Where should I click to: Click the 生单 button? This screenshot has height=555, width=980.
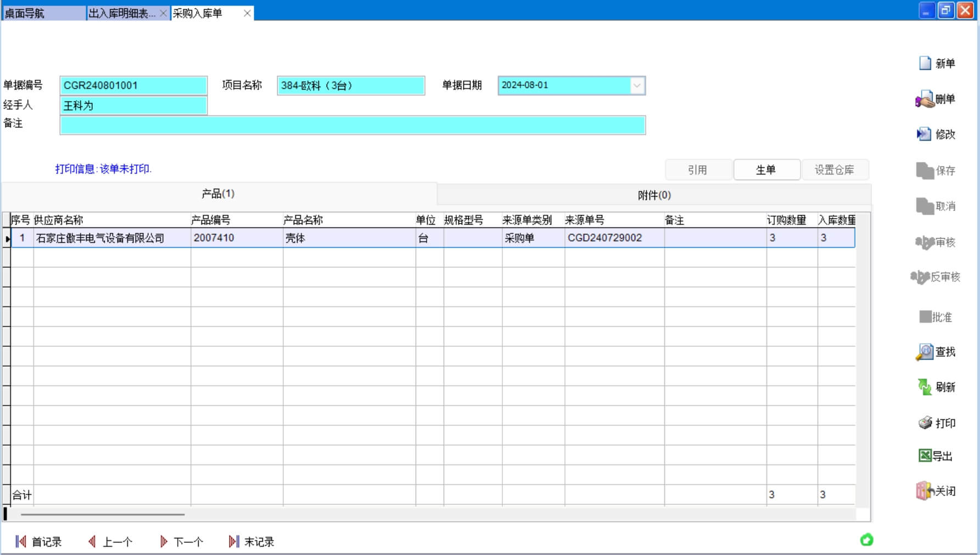tap(766, 170)
